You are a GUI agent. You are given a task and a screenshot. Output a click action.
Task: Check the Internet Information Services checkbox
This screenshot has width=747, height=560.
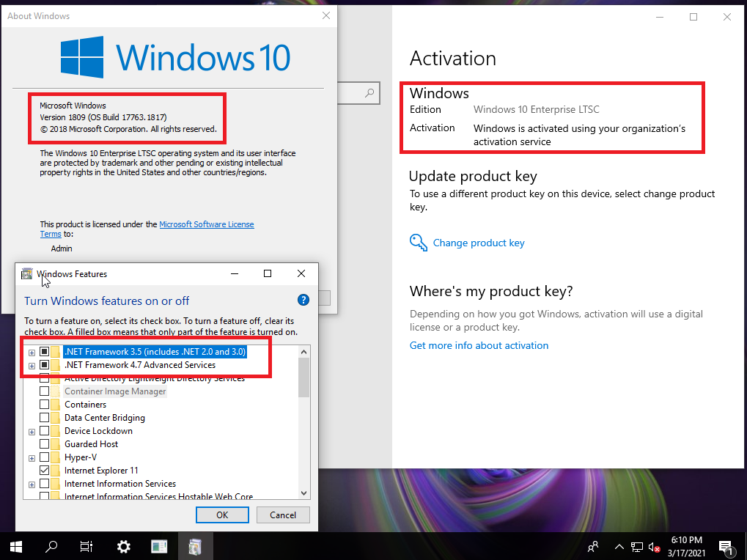point(44,483)
